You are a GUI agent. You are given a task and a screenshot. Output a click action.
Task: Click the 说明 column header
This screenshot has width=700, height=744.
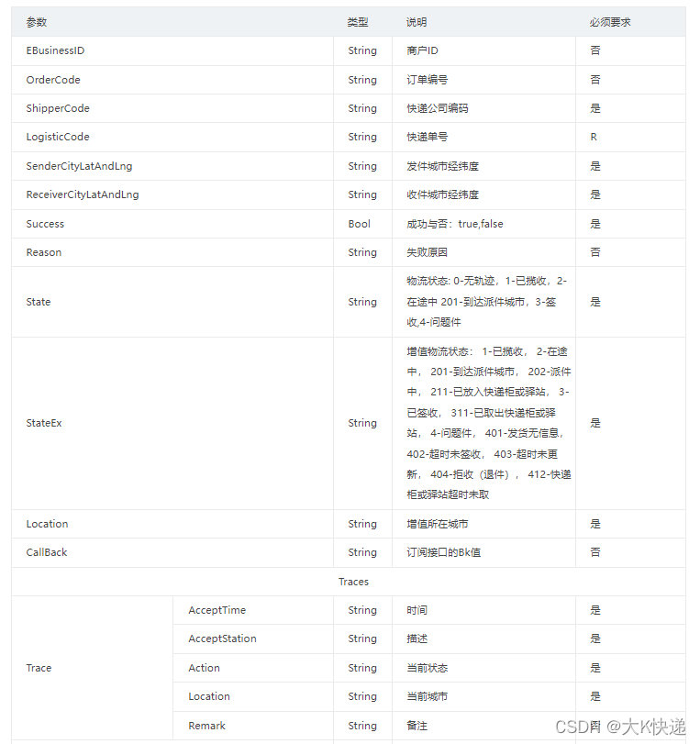[417, 22]
